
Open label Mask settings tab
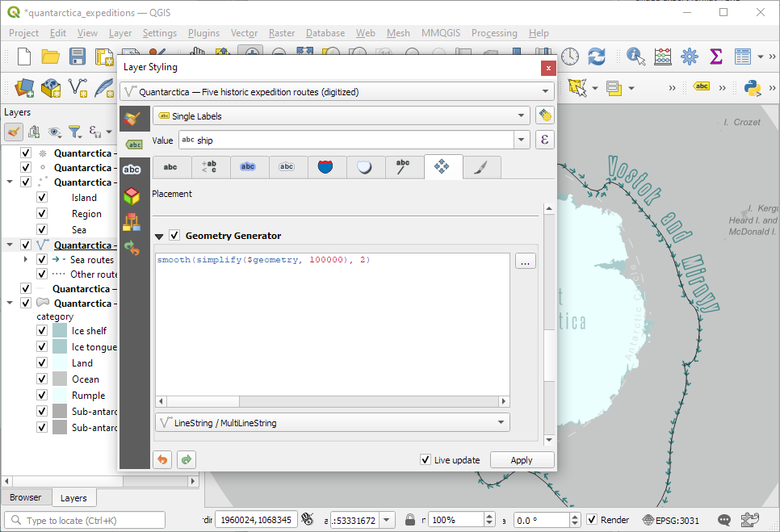pos(287,167)
